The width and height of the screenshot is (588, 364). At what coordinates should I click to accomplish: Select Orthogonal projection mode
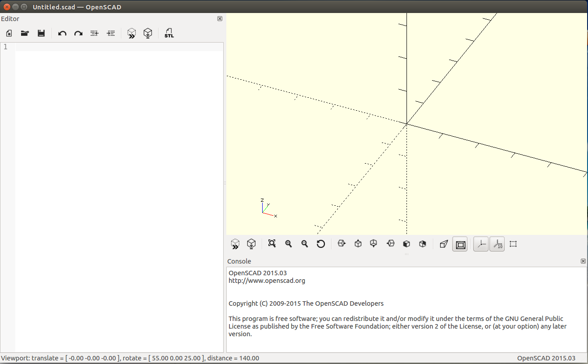[460, 244]
